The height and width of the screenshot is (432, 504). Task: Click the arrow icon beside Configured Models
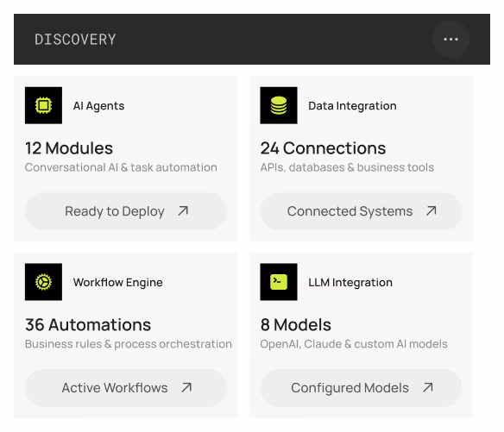click(x=428, y=388)
